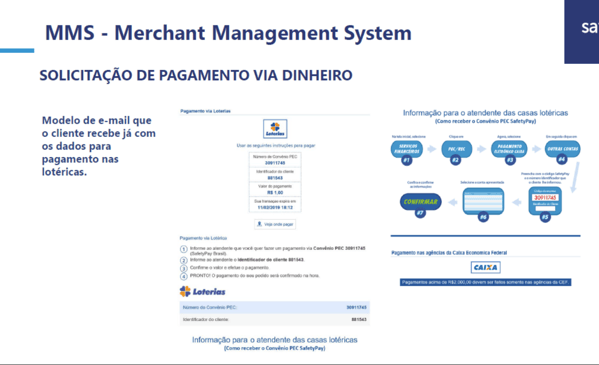Click the 'Veja onde pagar' button
Viewport: 599px width, 365px height.
275,224
